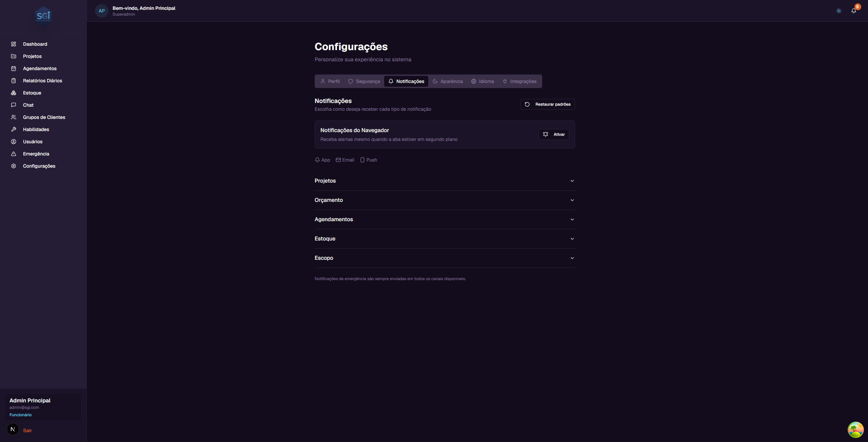Select the Estoque sidebar icon
Image resolution: width=868 pixels, height=442 pixels.
click(13, 92)
